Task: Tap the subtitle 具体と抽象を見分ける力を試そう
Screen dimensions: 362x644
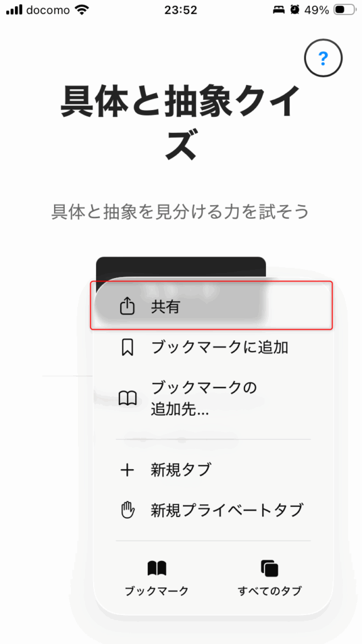Action: (x=180, y=213)
